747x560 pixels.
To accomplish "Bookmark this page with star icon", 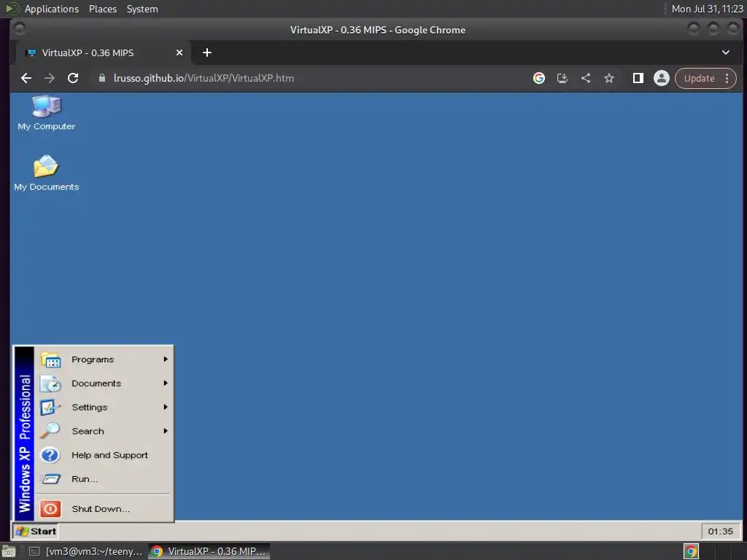I will click(609, 78).
